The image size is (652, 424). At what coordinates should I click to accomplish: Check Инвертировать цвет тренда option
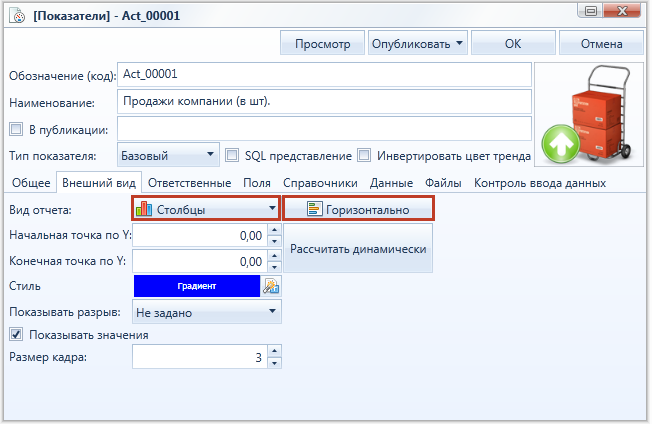pos(364,155)
